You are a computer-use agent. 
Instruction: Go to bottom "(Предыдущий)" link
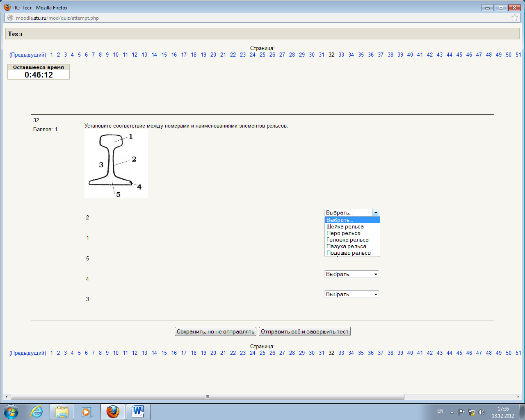28,353
